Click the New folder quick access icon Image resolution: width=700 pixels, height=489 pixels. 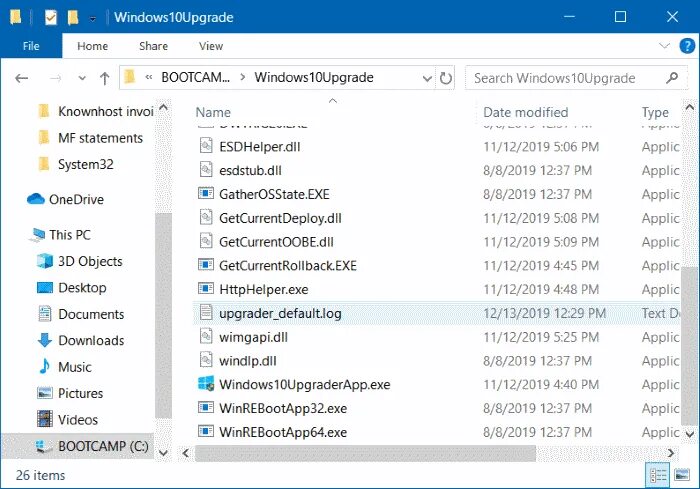click(x=73, y=18)
